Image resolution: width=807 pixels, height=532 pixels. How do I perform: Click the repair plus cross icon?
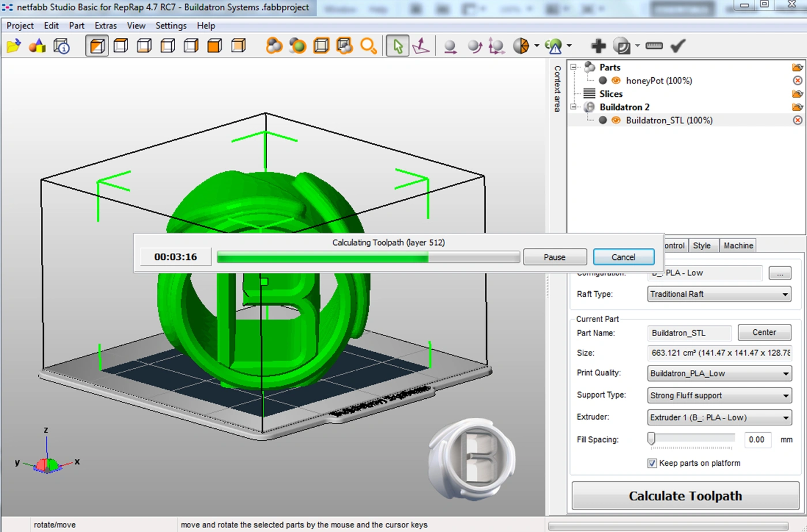coord(598,46)
